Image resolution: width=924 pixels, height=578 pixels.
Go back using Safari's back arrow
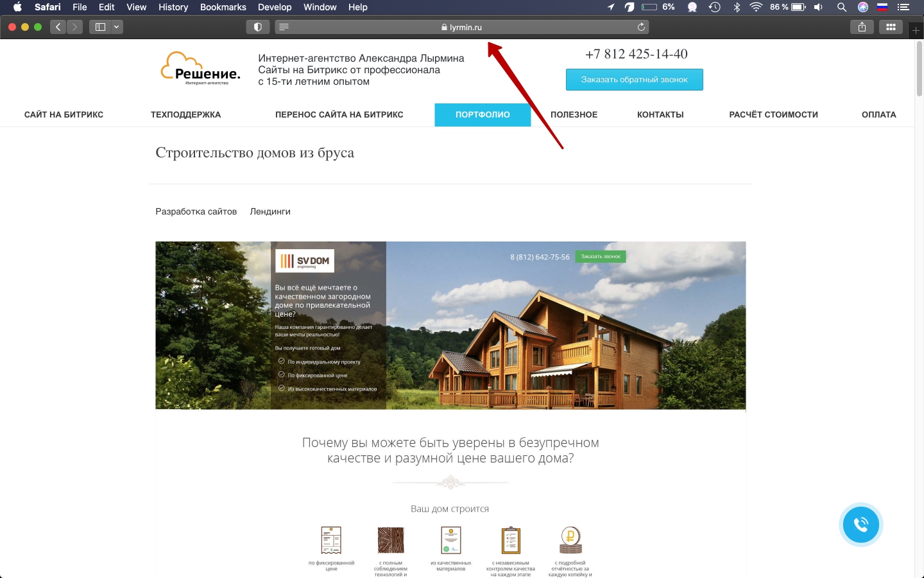[58, 27]
